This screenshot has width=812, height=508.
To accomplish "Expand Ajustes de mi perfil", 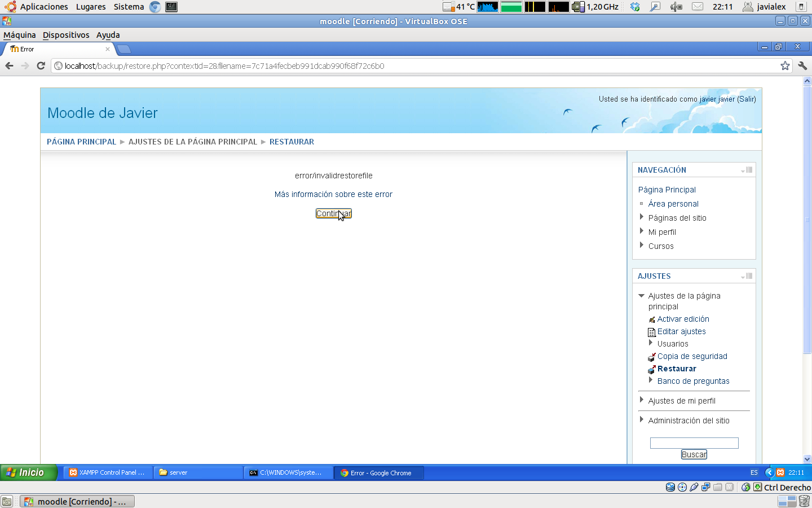I will click(642, 400).
